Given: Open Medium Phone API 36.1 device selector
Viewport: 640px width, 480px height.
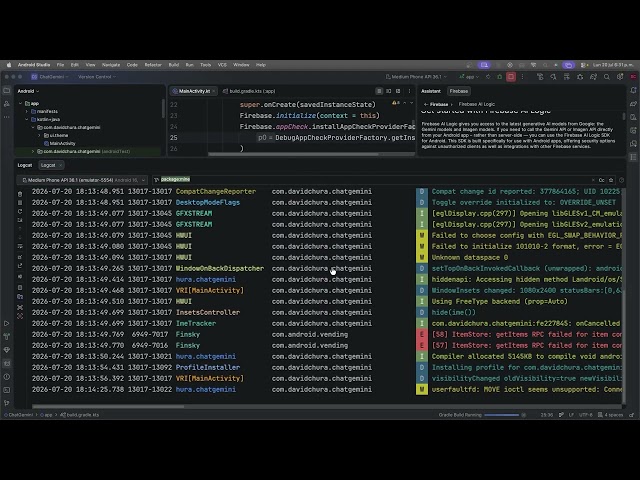Looking at the screenshot, I should click(416, 77).
